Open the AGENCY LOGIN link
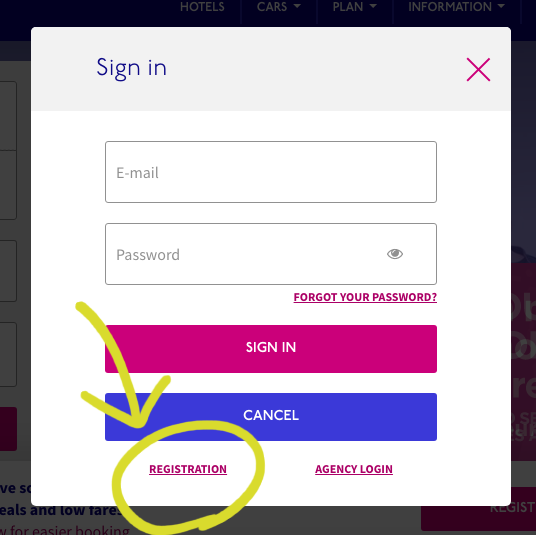Screen dimensions: 536x535 354,469
